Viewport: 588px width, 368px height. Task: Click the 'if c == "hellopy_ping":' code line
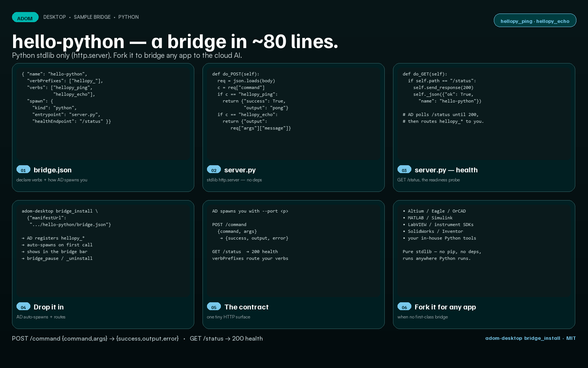click(247, 94)
